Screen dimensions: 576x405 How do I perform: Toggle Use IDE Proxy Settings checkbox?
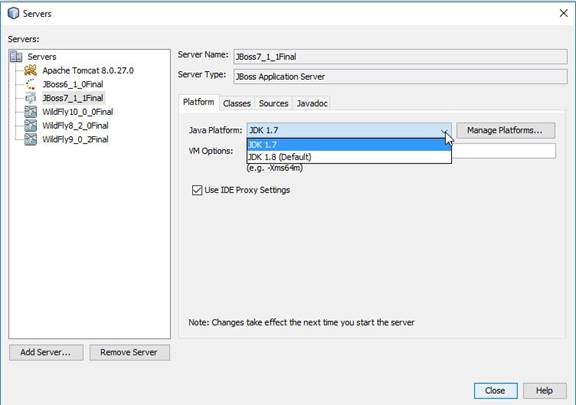pyautogui.click(x=197, y=190)
